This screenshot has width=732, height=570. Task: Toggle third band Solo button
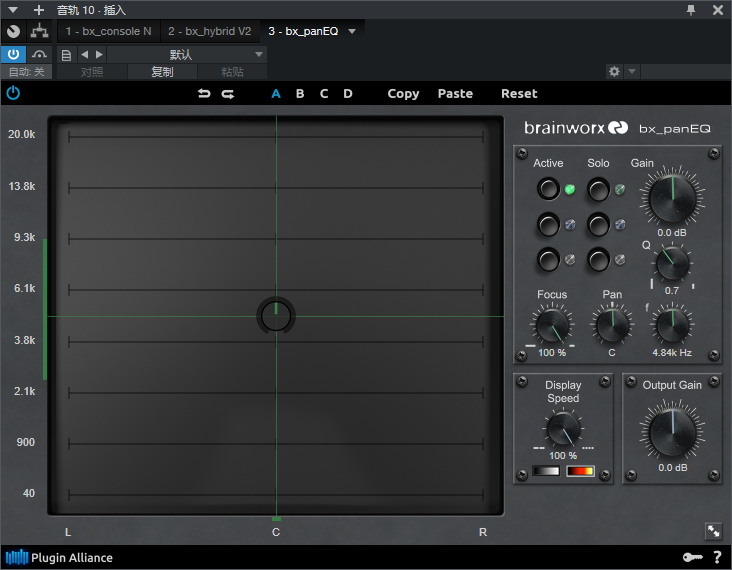(598, 260)
